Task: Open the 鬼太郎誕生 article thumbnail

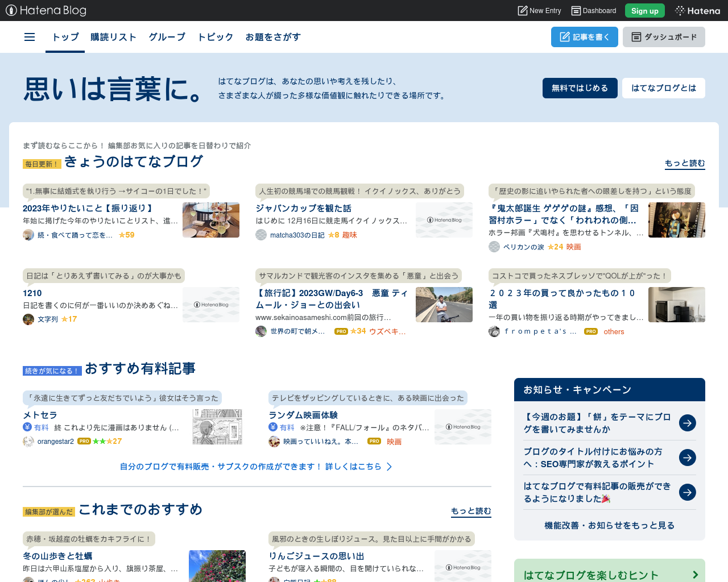Action: click(677, 220)
